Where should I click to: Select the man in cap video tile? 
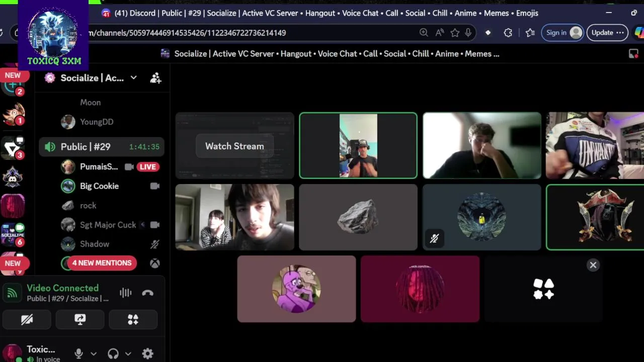pos(358,145)
